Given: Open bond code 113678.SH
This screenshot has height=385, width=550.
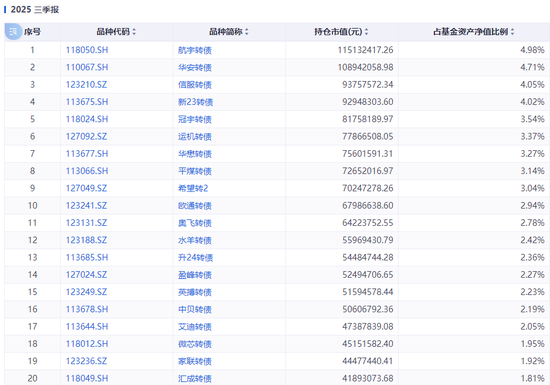Looking at the screenshot, I should point(87,309).
